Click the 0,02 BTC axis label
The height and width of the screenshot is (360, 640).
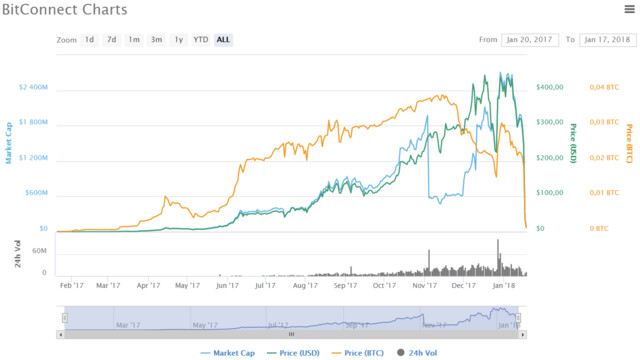tap(604, 158)
